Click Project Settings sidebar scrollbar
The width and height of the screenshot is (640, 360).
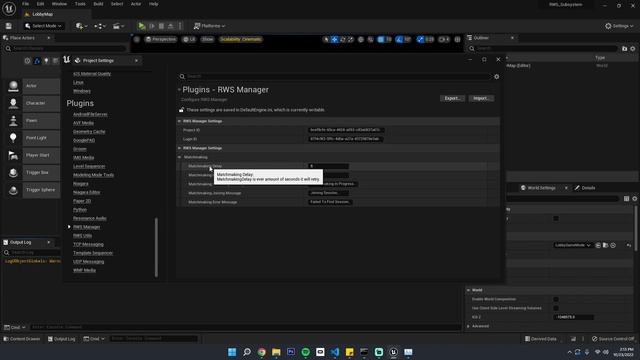156,247
